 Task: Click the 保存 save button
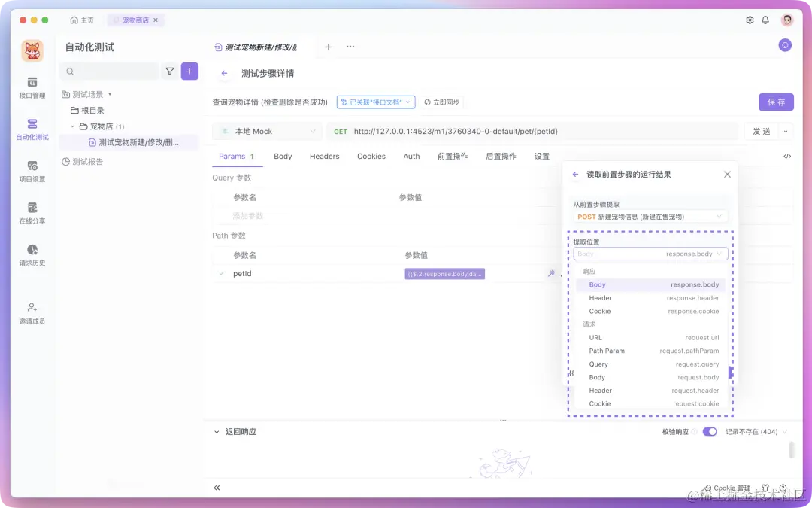click(776, 102)
